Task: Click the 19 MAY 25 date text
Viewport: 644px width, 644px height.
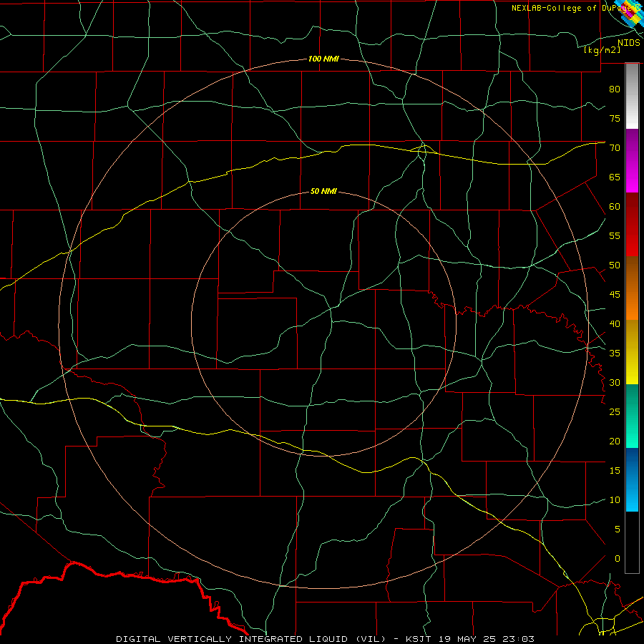Action: pyautogui.click(x=469, y=639)
